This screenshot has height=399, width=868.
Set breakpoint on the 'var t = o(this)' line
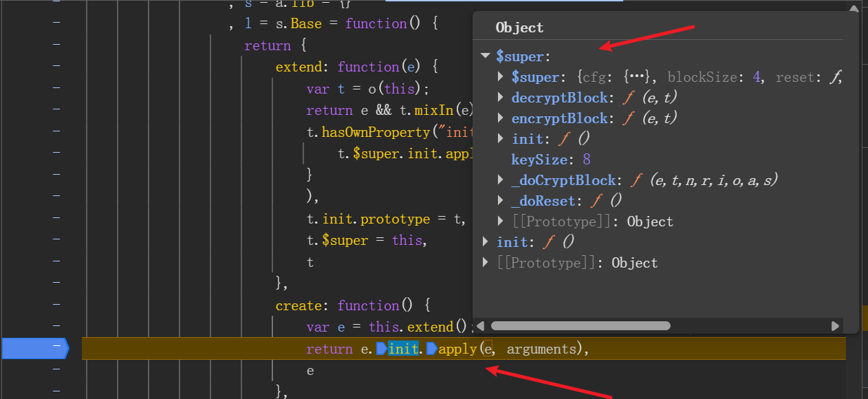(56, 88)
